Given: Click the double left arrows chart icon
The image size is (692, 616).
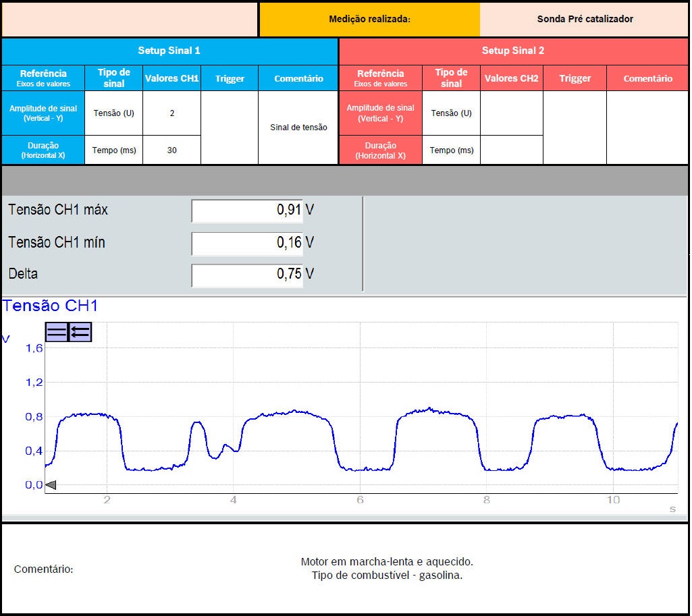Looking at the screenshot, I should (x=80, y=331).
